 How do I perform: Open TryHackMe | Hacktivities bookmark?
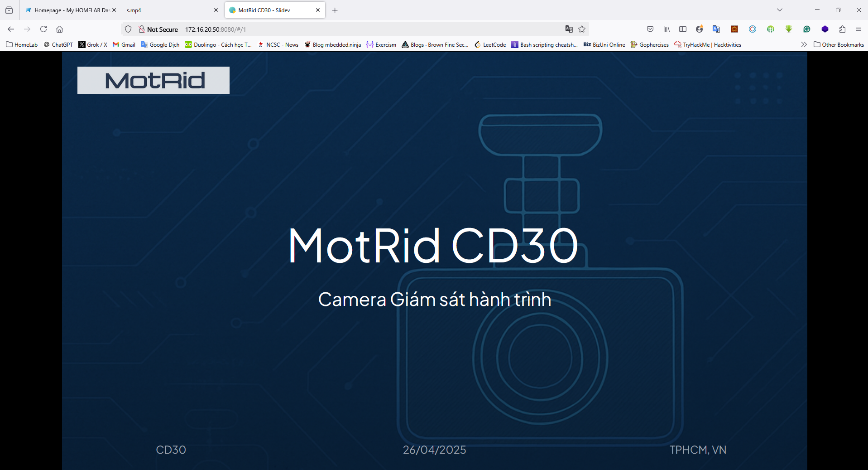[708, 44]
